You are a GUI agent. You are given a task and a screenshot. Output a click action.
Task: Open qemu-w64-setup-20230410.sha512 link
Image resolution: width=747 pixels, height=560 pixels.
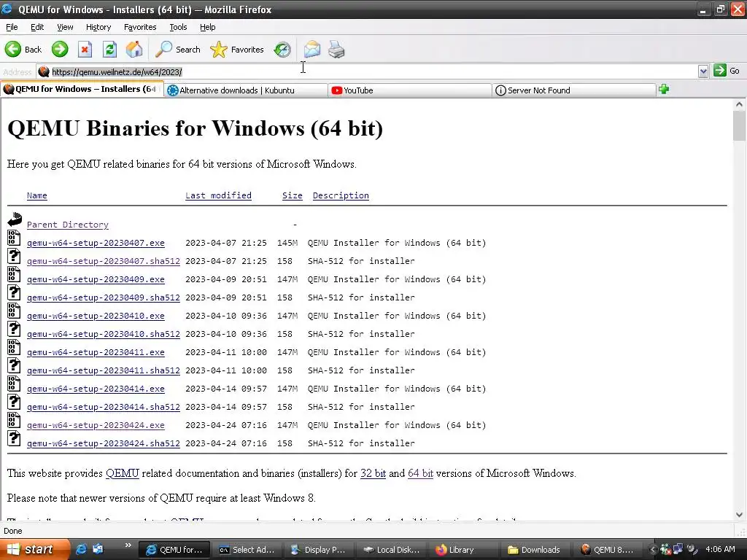[104, 334]
